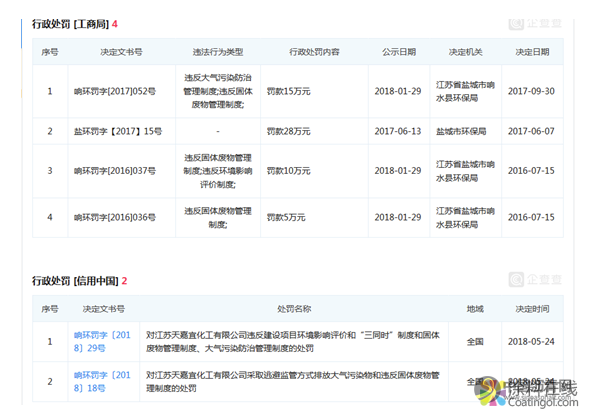Click the penalty description mentioning “三同时”制度

tap(293, 341)
